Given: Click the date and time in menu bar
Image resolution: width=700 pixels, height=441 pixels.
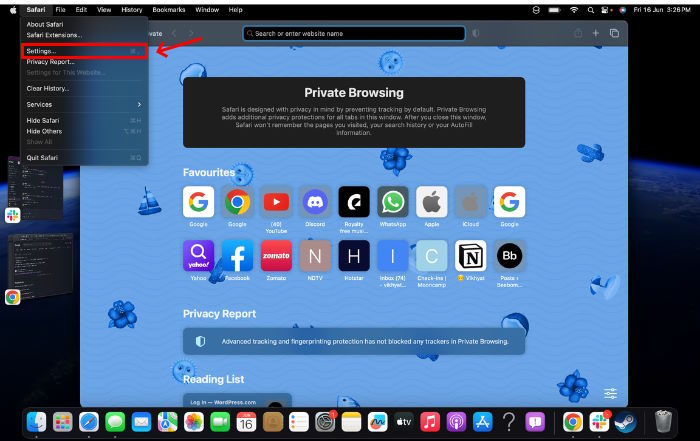Looking at the screenshot, I should [x=662, y=9].
